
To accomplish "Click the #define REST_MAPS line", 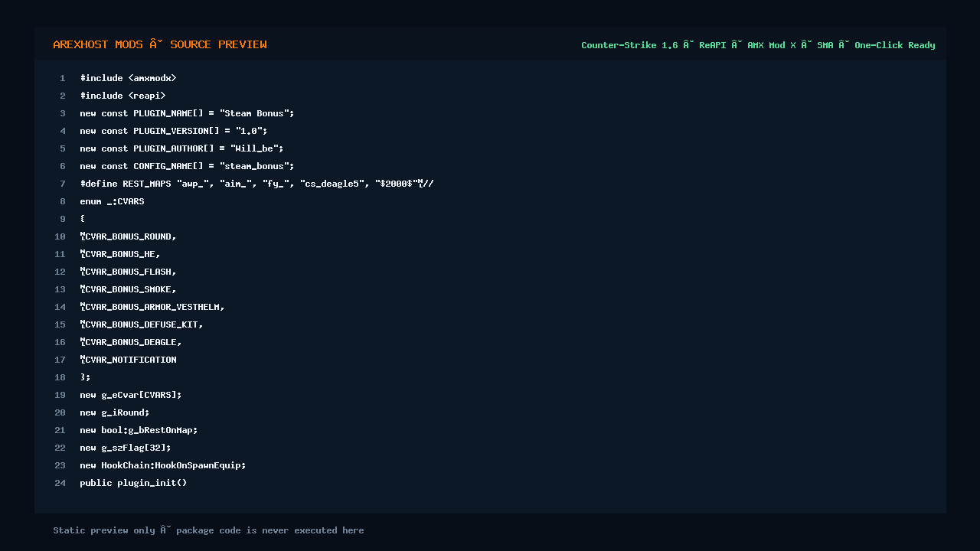I will click(x=256, y=184).
